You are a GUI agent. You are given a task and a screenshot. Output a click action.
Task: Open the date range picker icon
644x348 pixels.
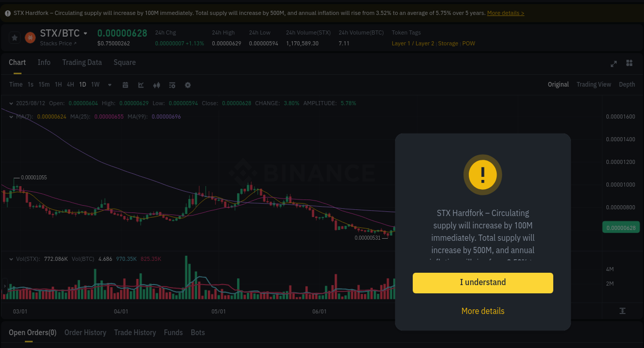[x=125, y=85]
